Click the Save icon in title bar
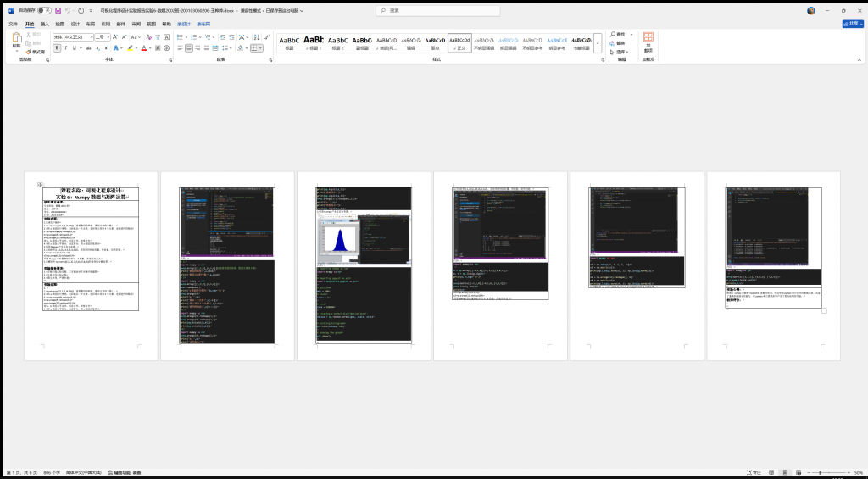This screenshot has height=479, width=868. [58, 11]
